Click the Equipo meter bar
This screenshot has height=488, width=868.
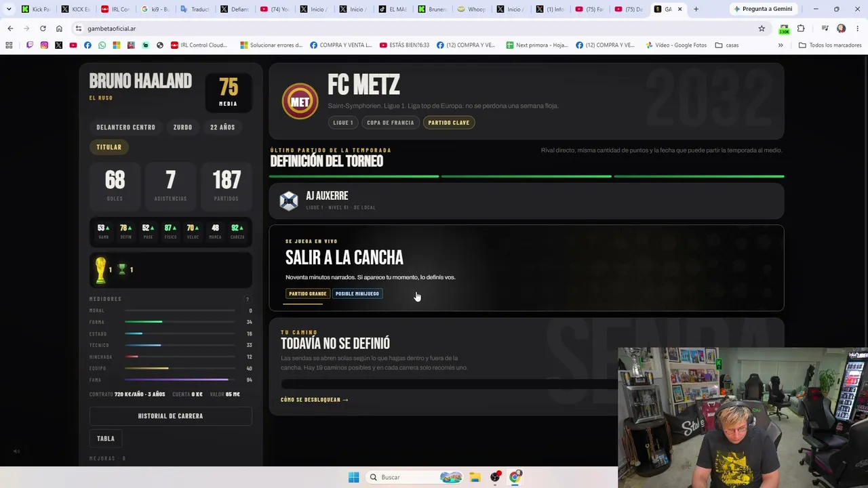(x=179, y=368)
